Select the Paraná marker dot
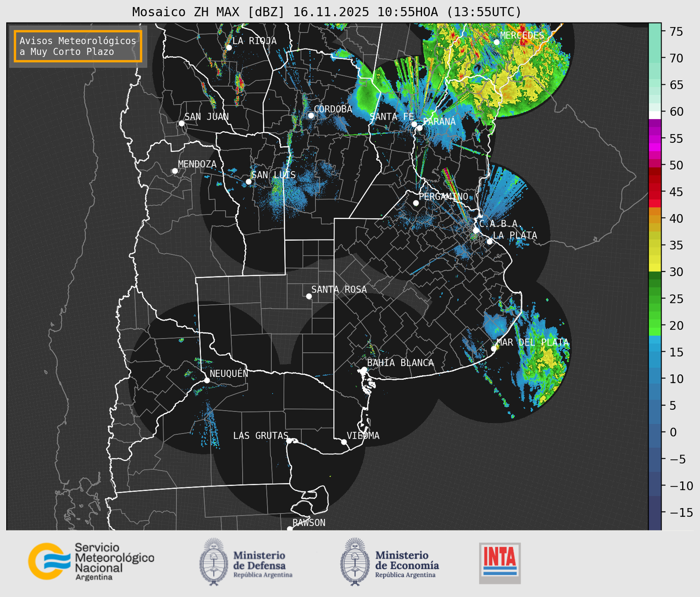This screenshot has height=597, width=700. (x=420, y=128)
